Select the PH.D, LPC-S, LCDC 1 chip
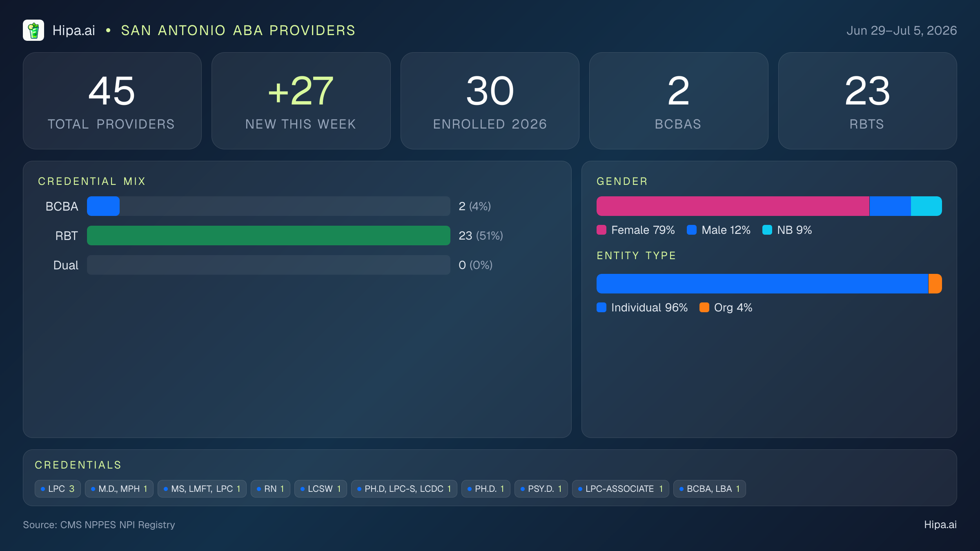 pos(404,489)
